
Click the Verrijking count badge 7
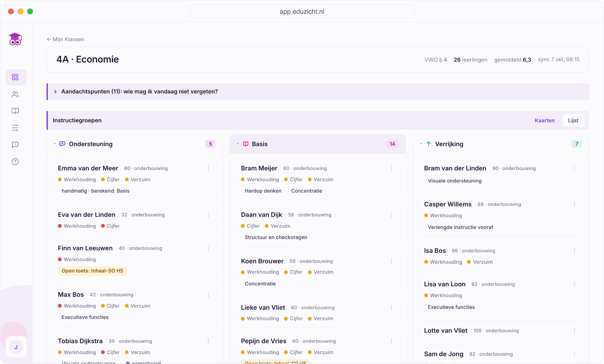coord(577,144)
